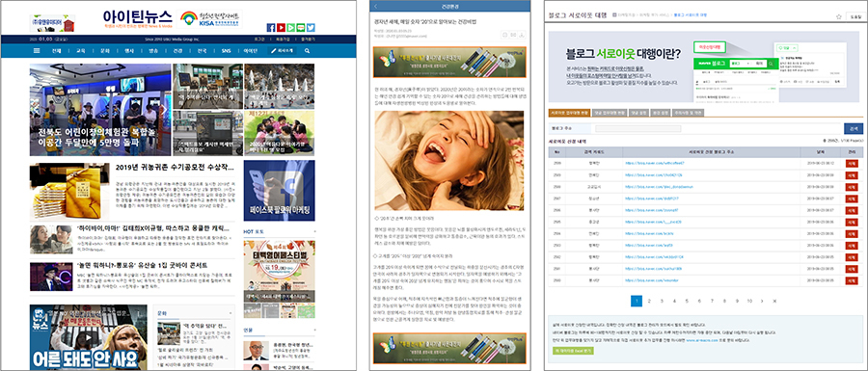The image size is (868, 371).
Task: Open the yellow books article thumbnail
Action: (x=69, y=191)
